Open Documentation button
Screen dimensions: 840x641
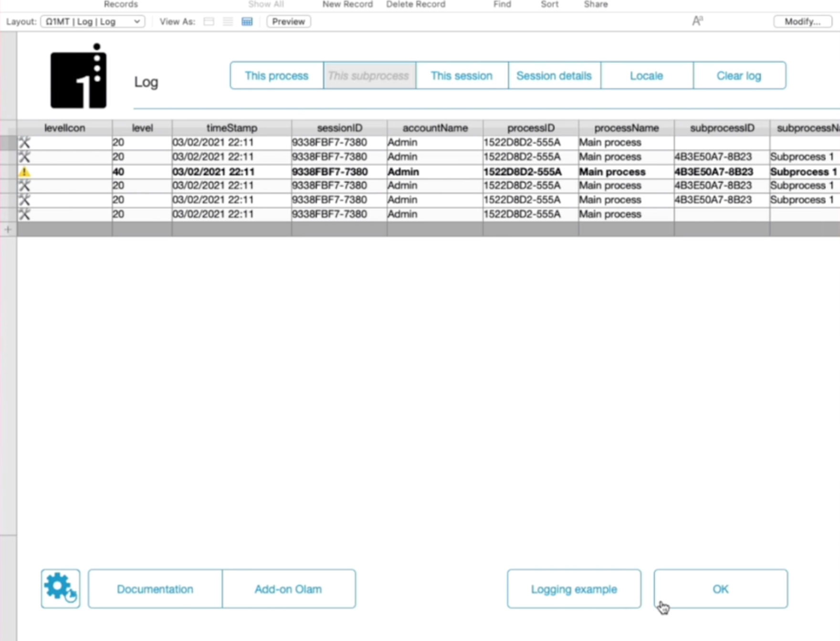pos(155,588)
